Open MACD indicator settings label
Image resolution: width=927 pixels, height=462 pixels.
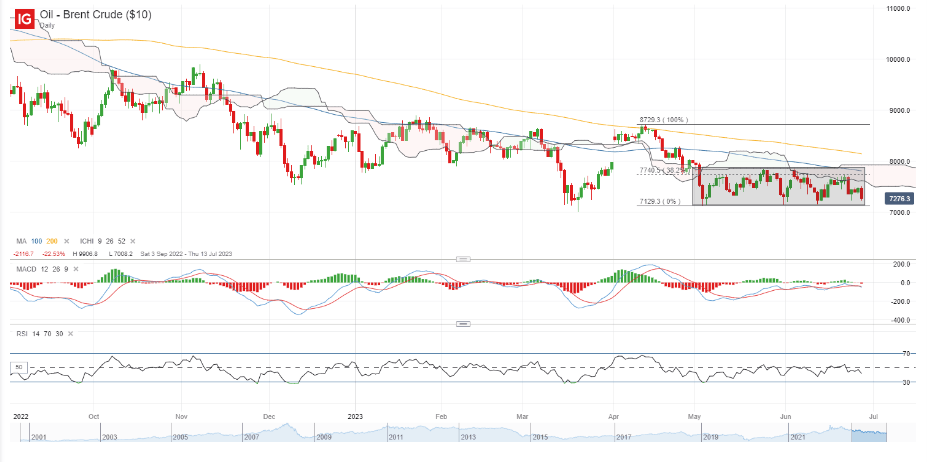[26, 270]
